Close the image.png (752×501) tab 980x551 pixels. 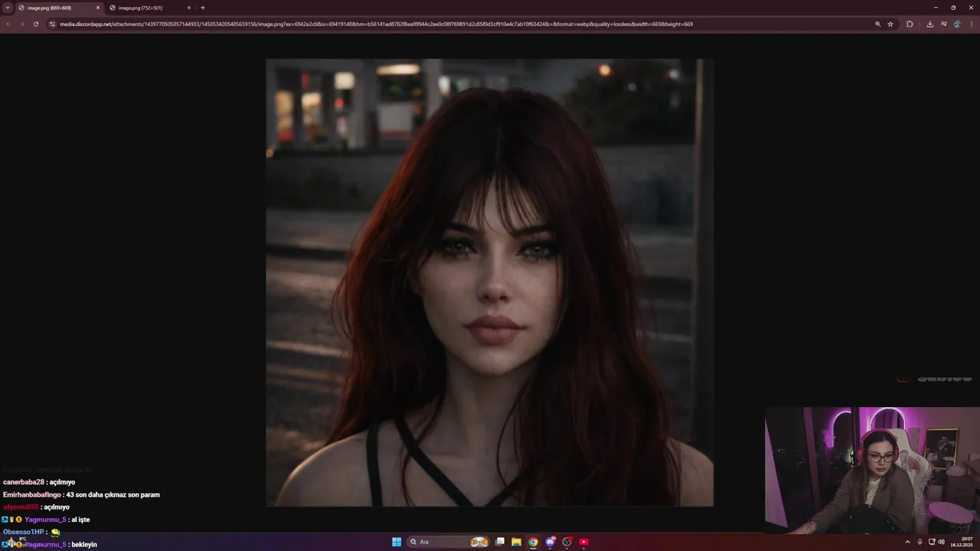(189, 8)
